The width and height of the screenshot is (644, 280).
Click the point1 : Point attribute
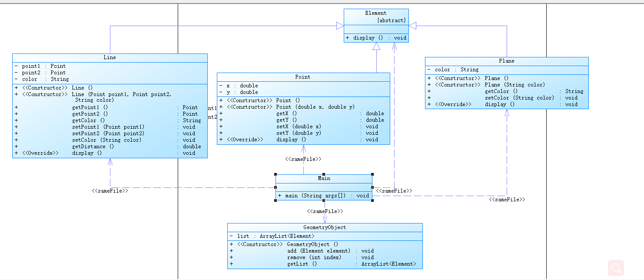click(x=40, y=66)
